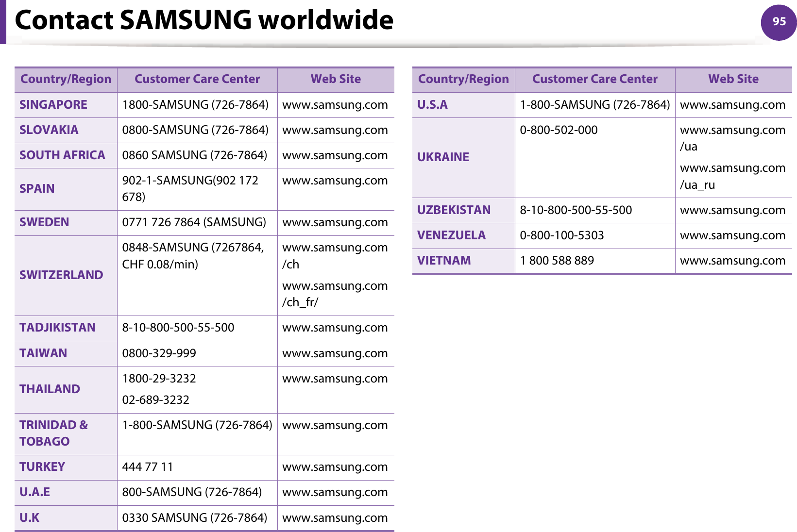This screenshot has height=532, width=797.
Task: Open Switzerland's www.samsung.com/ch_fr/ link
Action: 335,294
